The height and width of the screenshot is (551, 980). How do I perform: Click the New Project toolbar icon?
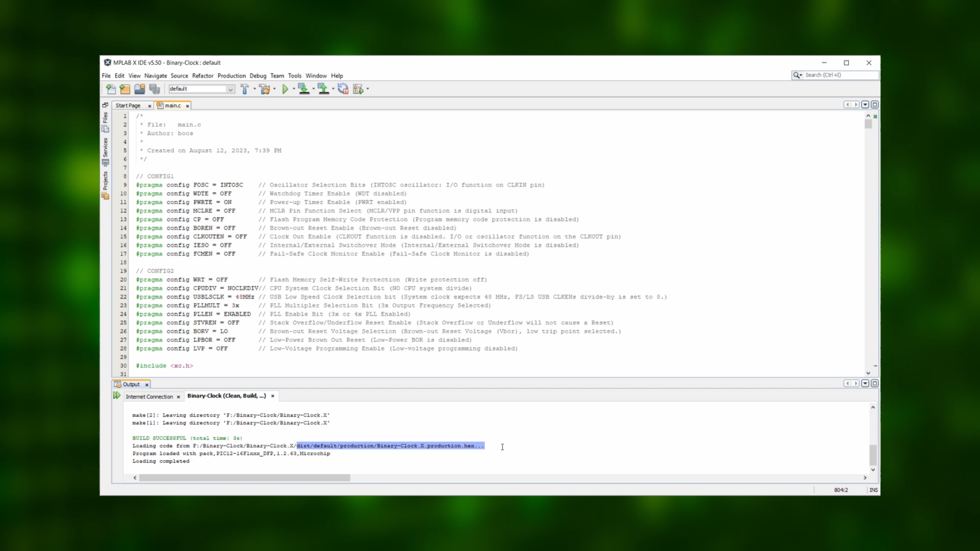coord(125,89)
